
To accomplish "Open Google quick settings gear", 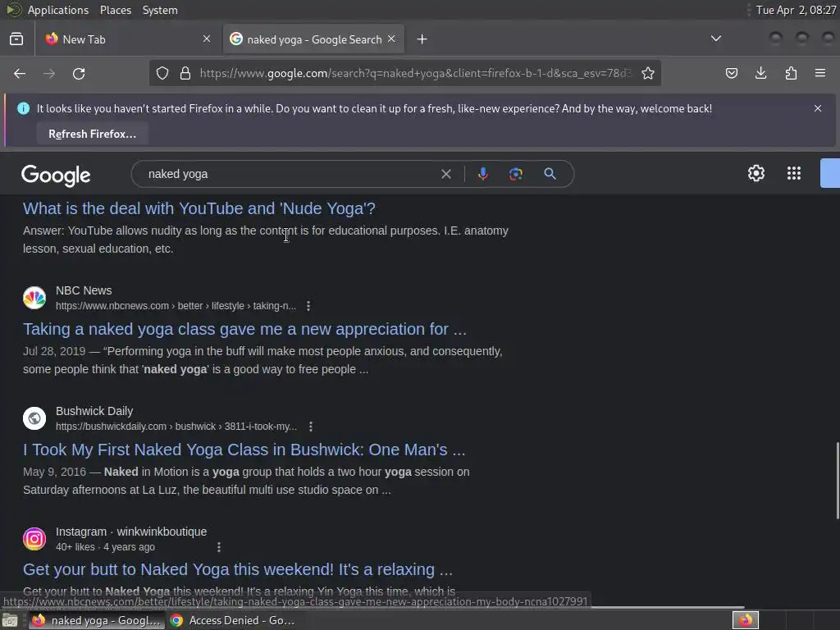I will [x=756, y=173].
